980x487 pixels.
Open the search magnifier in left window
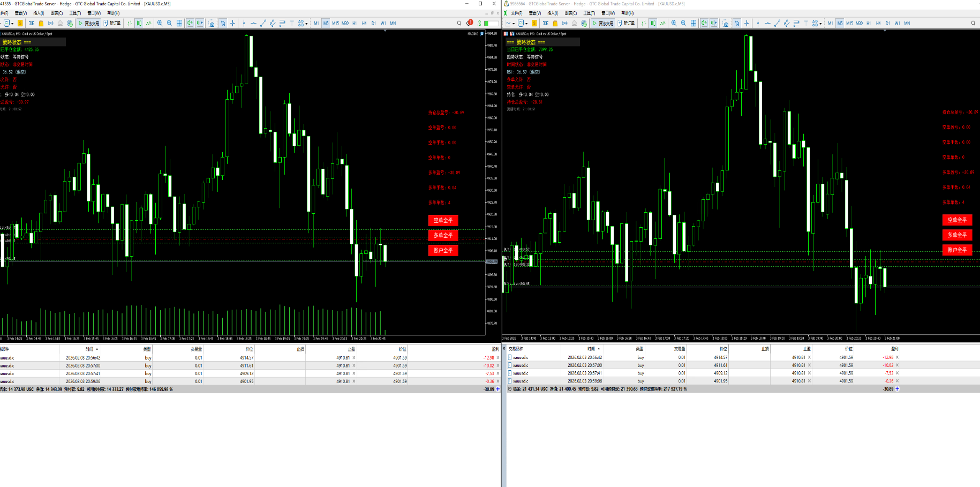tap(459, 23)
